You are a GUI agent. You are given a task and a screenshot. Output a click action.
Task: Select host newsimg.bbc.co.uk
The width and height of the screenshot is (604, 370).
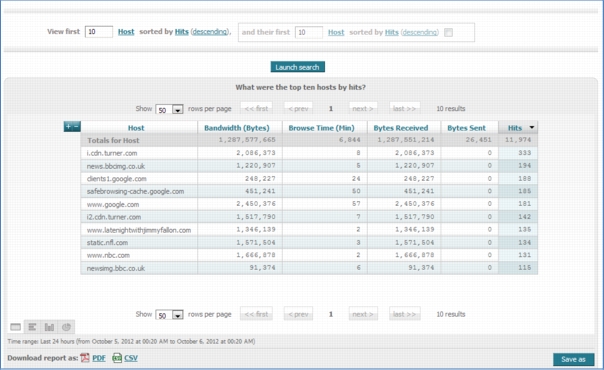coord(116,268)
